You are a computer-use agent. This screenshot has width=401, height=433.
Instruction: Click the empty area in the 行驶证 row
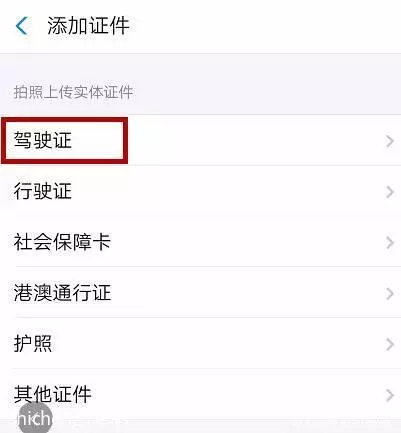coord(227,191)
